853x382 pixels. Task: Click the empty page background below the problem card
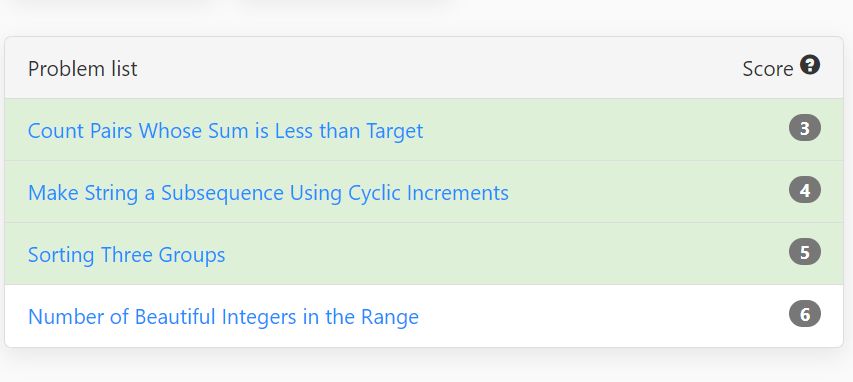[424, 367]
